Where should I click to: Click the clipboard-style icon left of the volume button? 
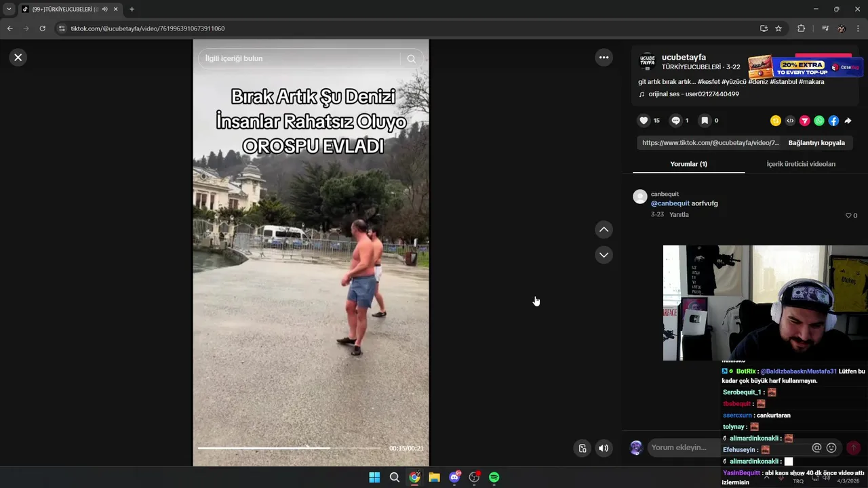[582, 448]
